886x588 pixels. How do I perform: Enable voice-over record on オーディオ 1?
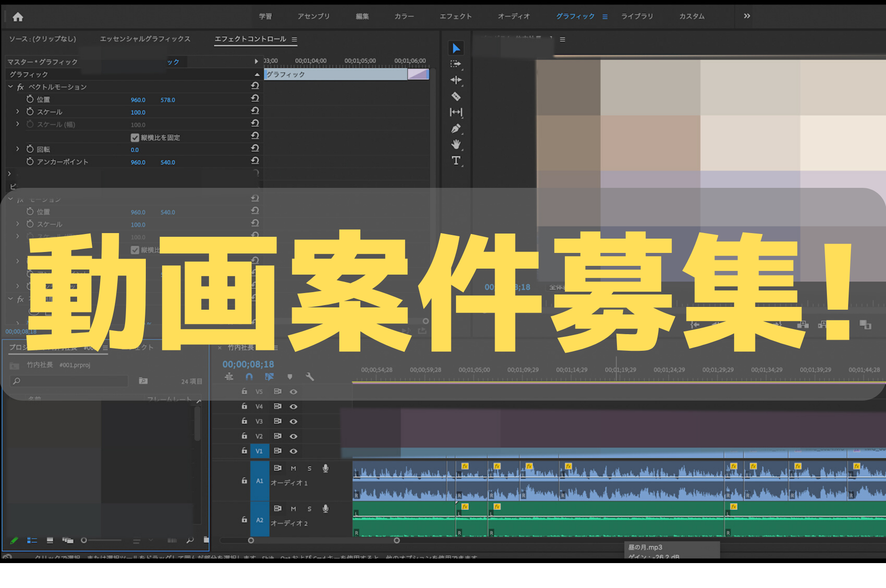coord(325,468)
